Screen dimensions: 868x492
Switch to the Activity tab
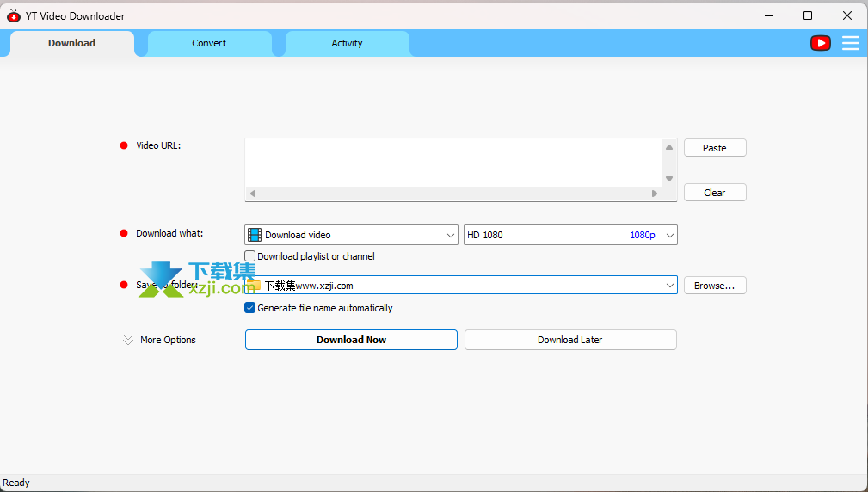pyautogui.click(x=347, y=43)
